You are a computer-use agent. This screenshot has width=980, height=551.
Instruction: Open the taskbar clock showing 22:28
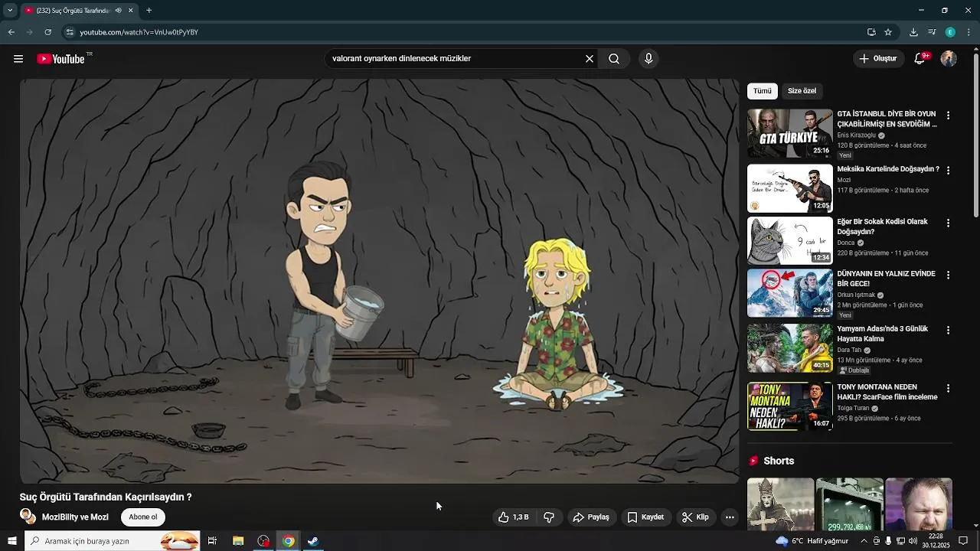click(x=936, y=541)
